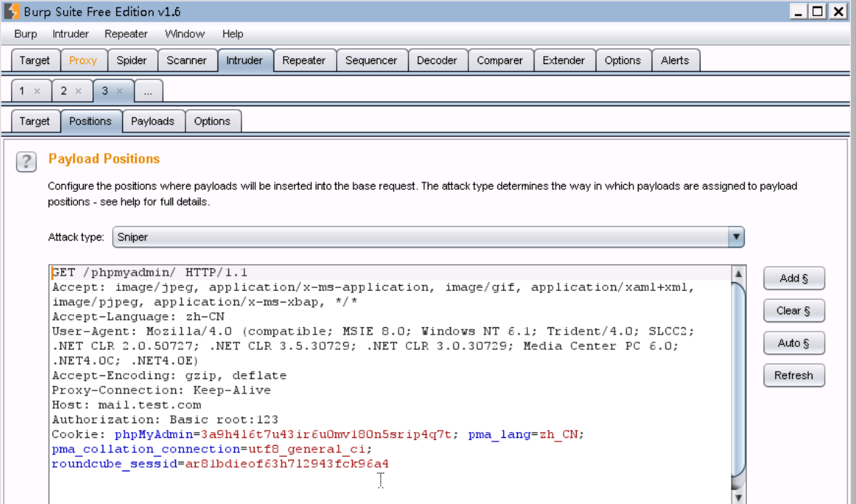
Task: Click the Clear § button
Action: coord(793,311)
